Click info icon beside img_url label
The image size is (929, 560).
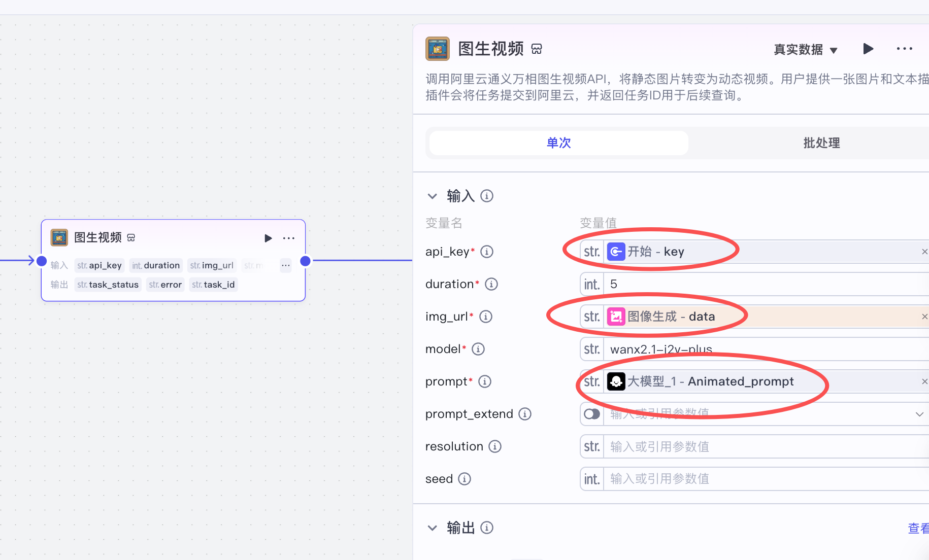click(x=486, y=317)
